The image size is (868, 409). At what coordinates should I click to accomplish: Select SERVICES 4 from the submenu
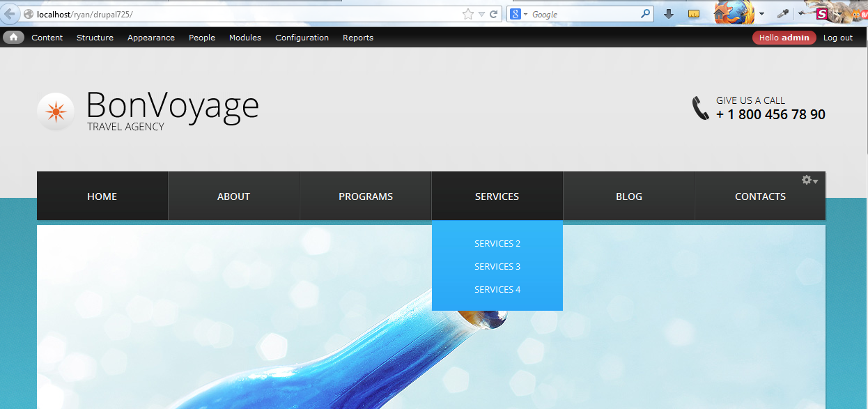pyautogui.click(x=497, y=290)
